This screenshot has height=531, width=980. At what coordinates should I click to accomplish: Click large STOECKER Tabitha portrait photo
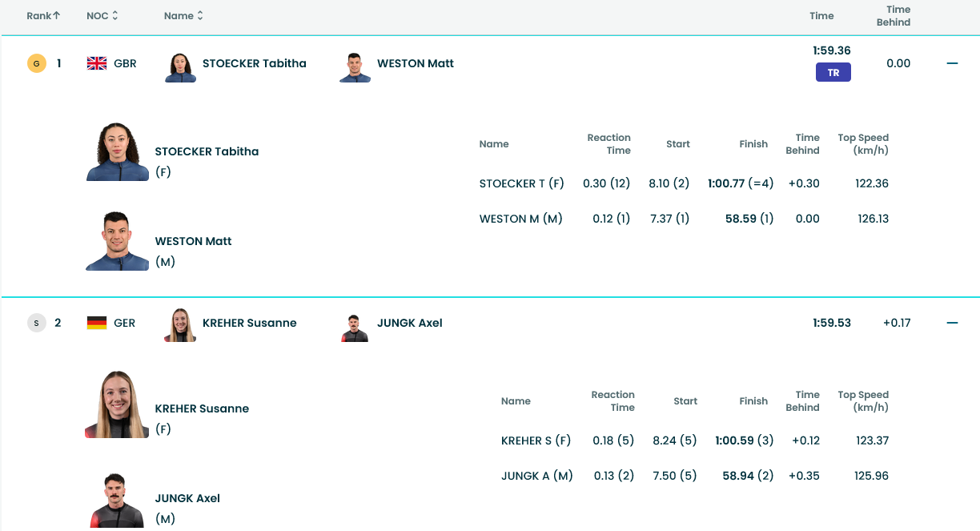(117, 151)
